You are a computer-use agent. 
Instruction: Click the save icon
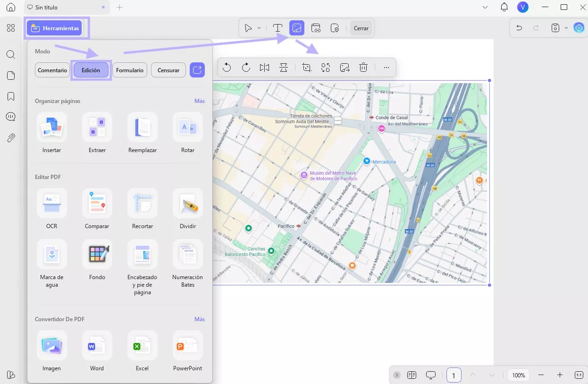(x=555, y=28)
